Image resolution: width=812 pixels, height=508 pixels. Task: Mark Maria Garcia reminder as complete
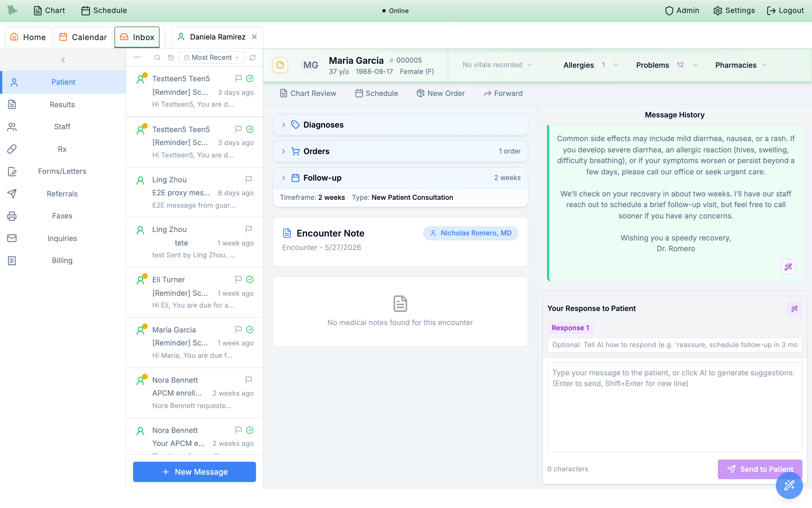click(x=250, y=330)
